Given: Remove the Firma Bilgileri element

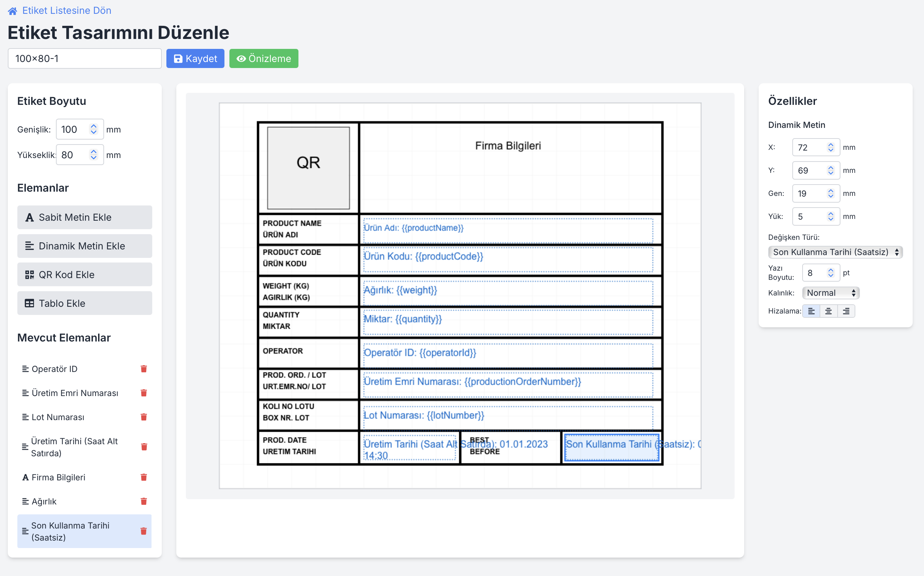Looking at the screenshot, I should click(143, 477).
